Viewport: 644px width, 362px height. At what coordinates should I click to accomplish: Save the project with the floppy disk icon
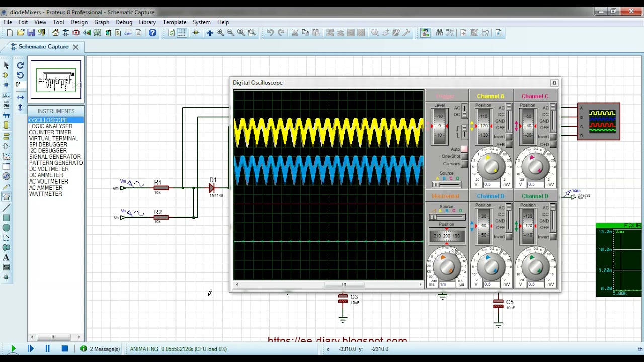point(31,33)
